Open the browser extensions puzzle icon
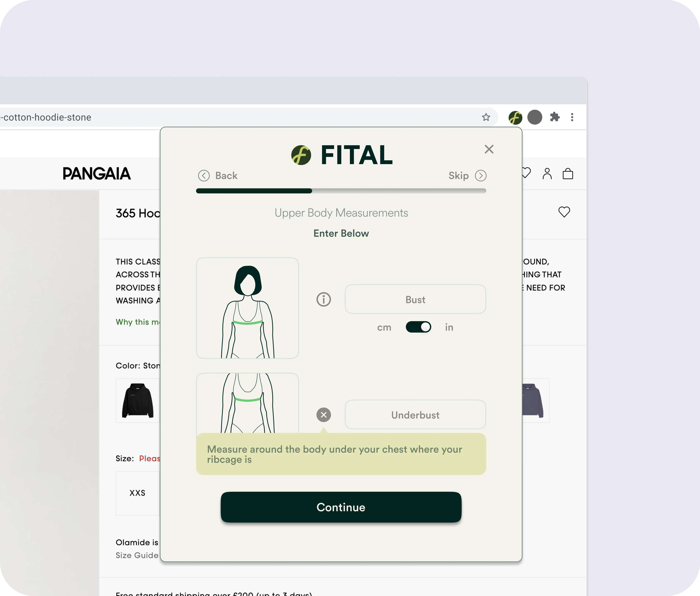The image size is (700, 596). 554,117
